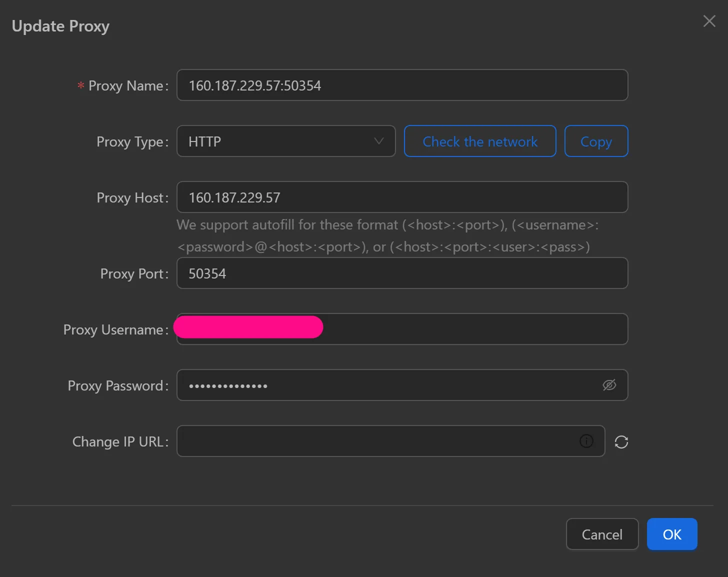Click the refresh icon beside Change IP URL
This screenshot has height=577, width=728.
click(x=621, y=441)
